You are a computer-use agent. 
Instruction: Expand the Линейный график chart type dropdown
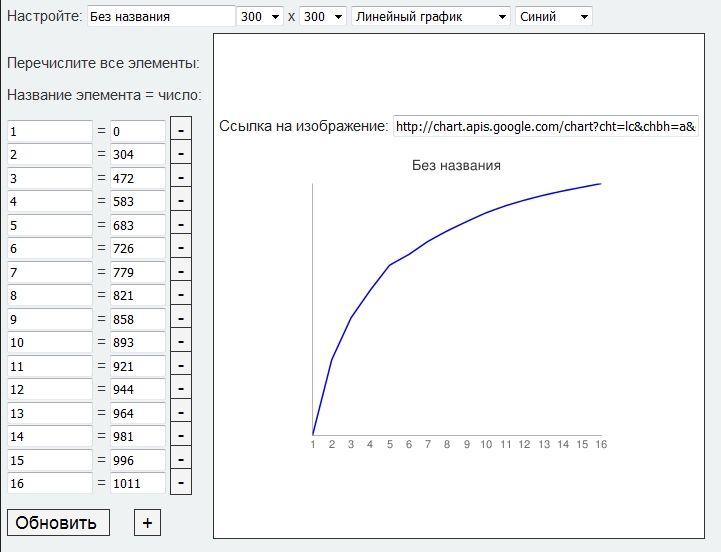431,17
